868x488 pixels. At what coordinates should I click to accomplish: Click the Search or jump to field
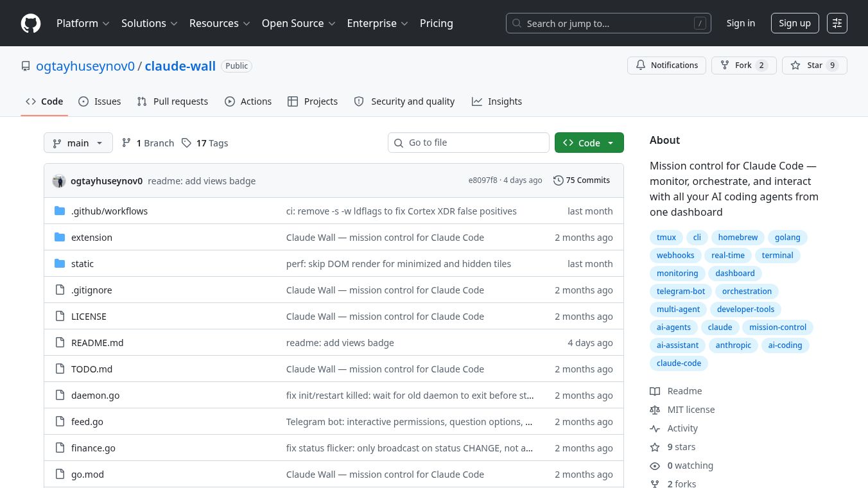click(609, 23)
